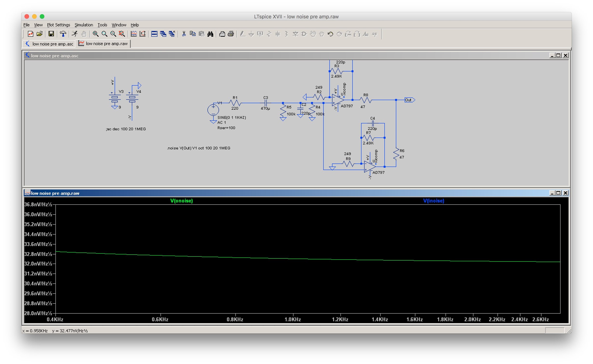Open the Help menu
Screen dimensions: 593x364
point(135,25)
